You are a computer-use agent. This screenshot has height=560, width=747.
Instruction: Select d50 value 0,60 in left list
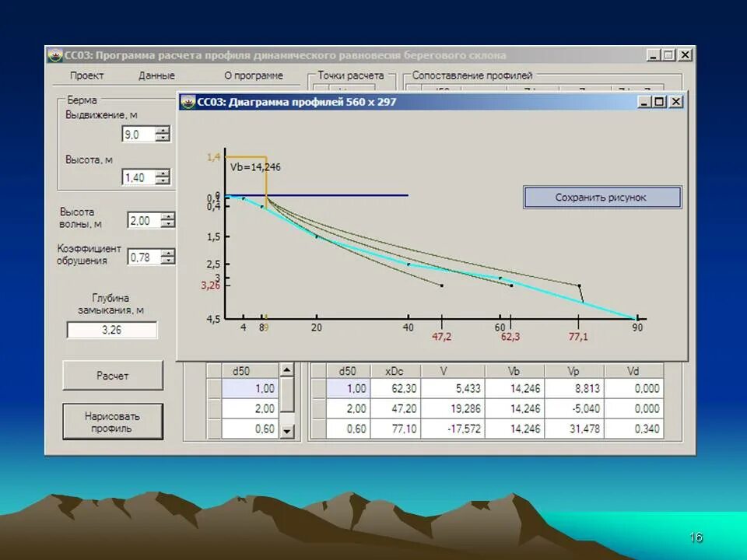point(250,429)
